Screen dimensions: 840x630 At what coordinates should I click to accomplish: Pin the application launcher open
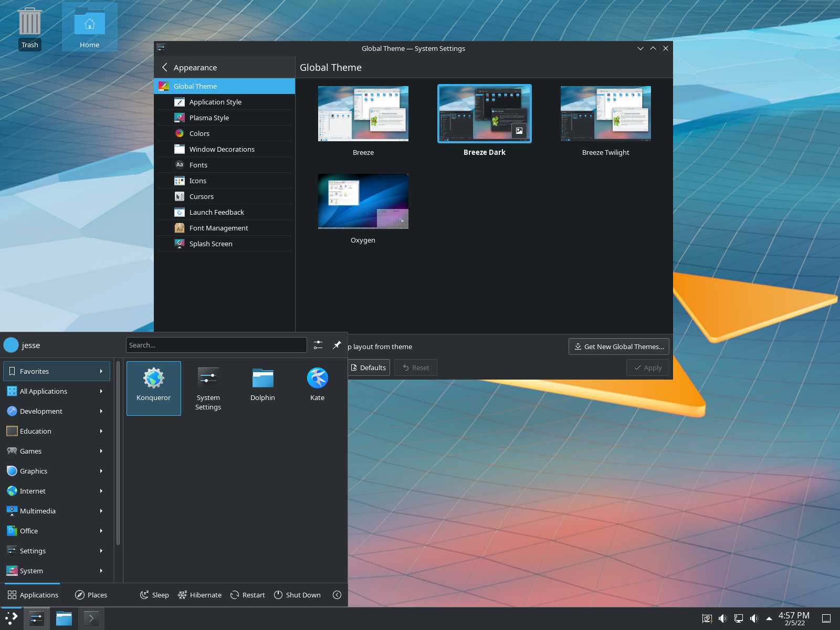point(337,345)
